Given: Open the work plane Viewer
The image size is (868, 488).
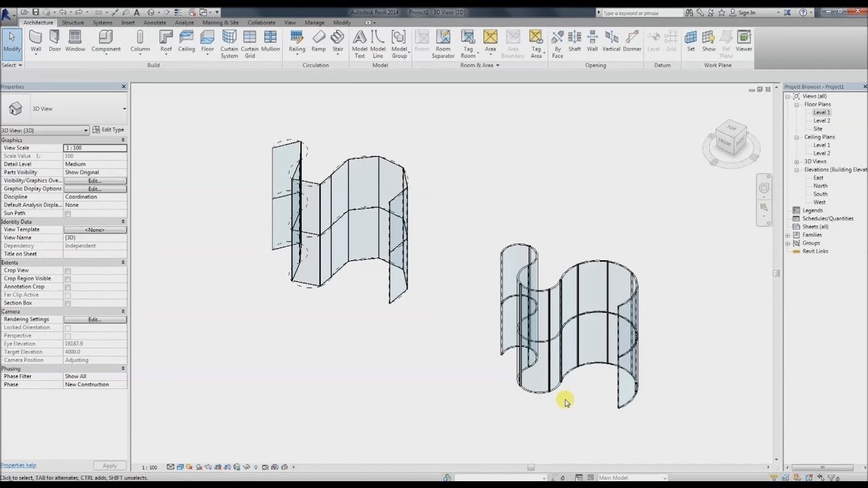Looking at the screenshot, I should (x=744, y=42).
